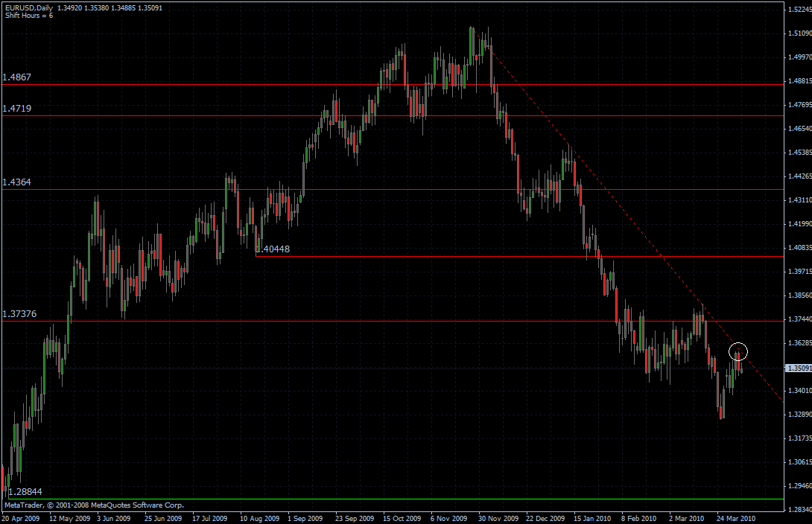Select the 1.3061 price scale value

pos(799,462)
